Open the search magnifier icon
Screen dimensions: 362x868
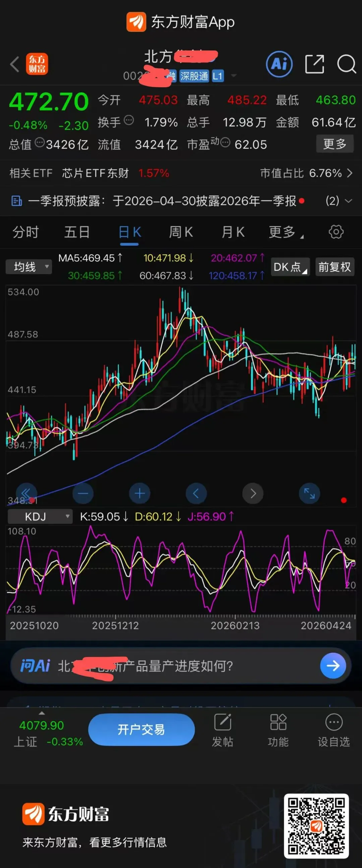(x=347, y=64)
